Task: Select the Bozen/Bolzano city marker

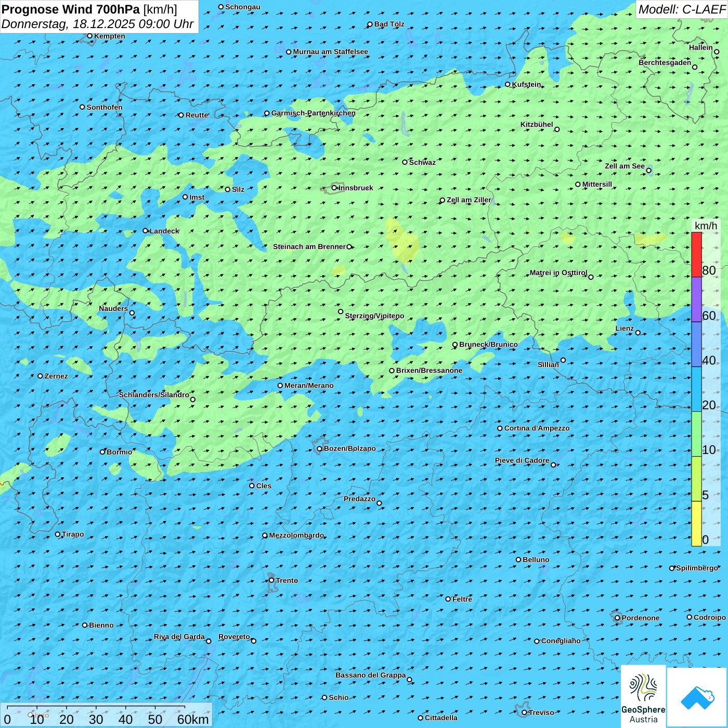Action: coord(319,448)
